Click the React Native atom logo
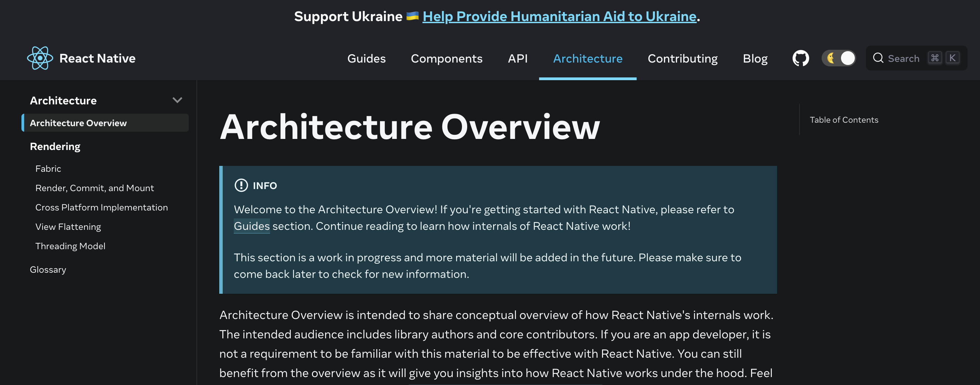 [x=40, y=58]
